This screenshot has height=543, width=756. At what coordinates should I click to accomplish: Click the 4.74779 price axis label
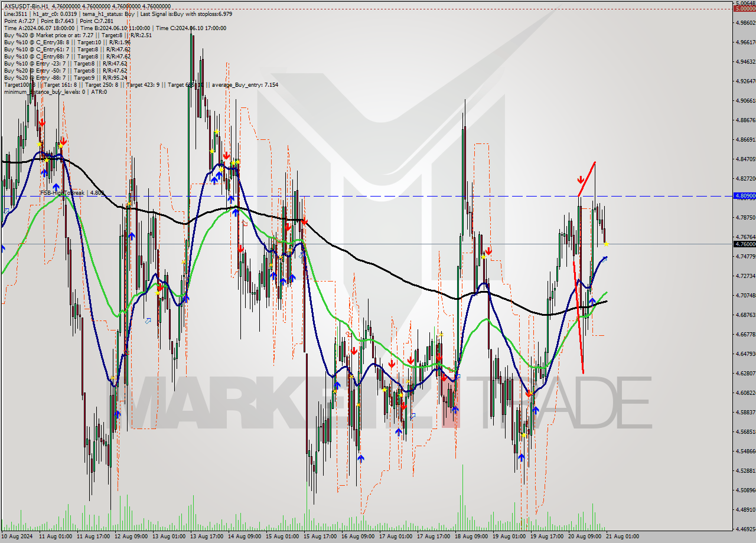click(x=745, y=256)
